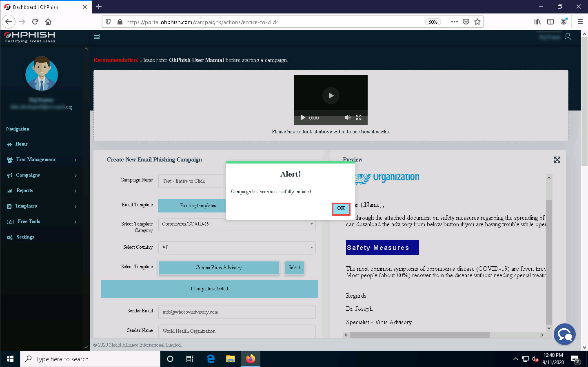Open a new browser tab
This screenshot has height=367, width=588.
coord(99,7)
